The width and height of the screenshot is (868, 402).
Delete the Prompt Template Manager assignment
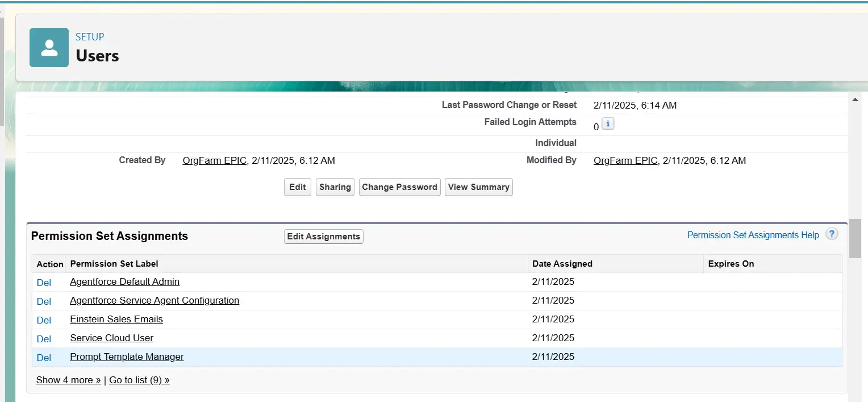(44, 358)
